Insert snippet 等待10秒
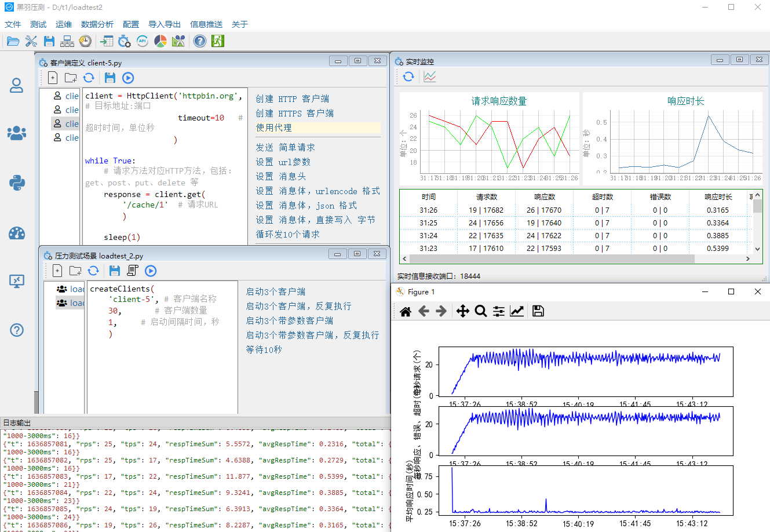This screenshot has width=770, height=532. tap(264, 349)
